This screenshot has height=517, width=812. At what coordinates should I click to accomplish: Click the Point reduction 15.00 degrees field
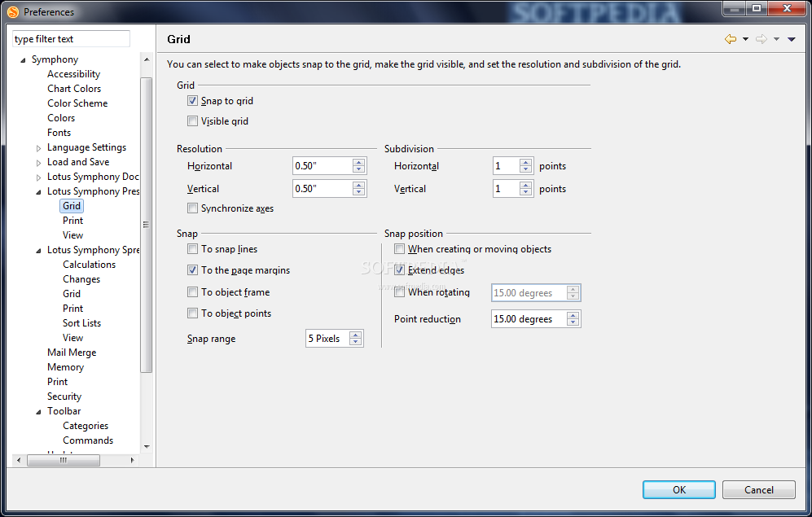[x=529, y=319]
